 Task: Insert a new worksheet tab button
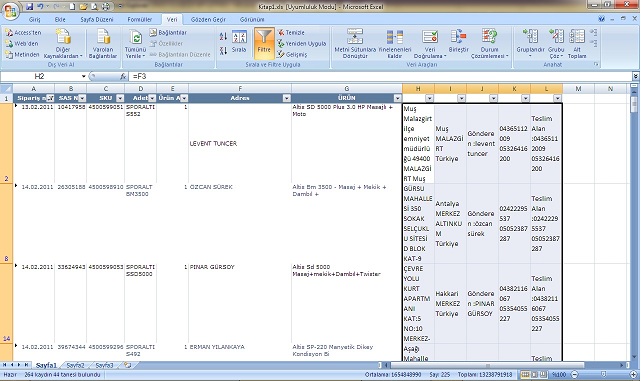click(128, 365)
